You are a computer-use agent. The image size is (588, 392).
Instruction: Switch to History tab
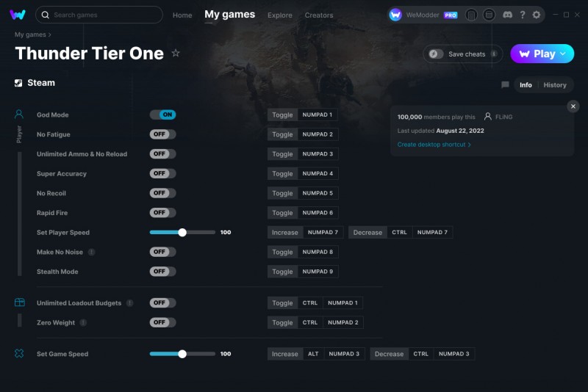(x=555, y=85)
